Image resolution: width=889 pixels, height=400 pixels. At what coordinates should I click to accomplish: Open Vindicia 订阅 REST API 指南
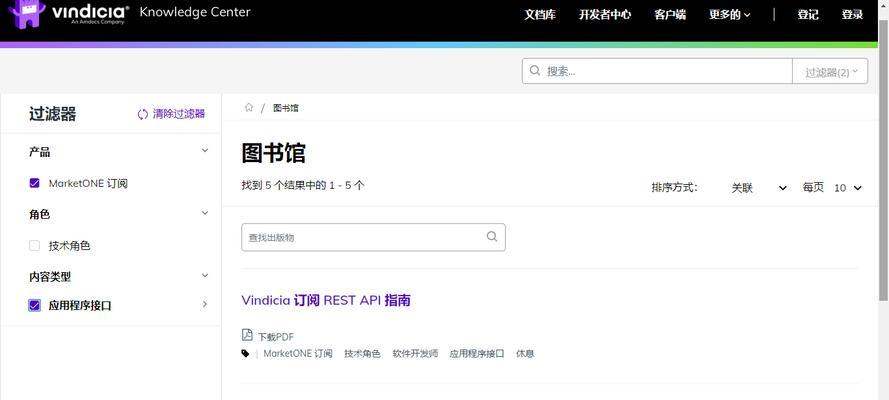click(326, 300)
